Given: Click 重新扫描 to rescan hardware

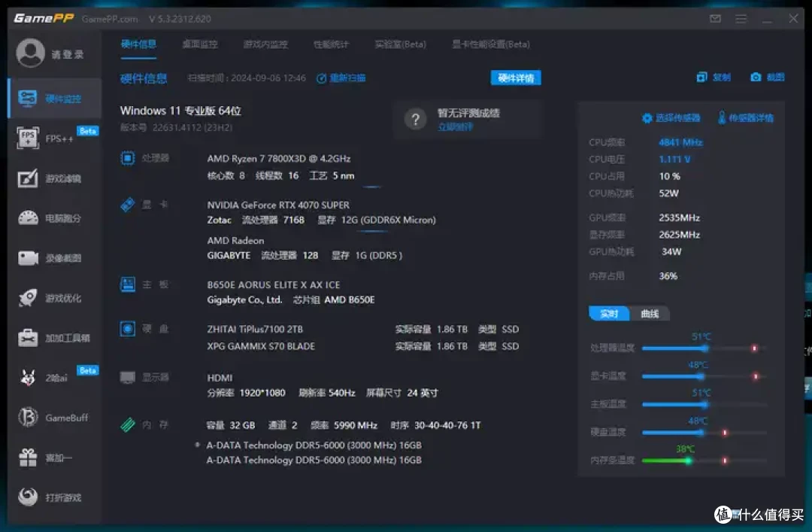Looking at the screenshot, I should 341,78.
